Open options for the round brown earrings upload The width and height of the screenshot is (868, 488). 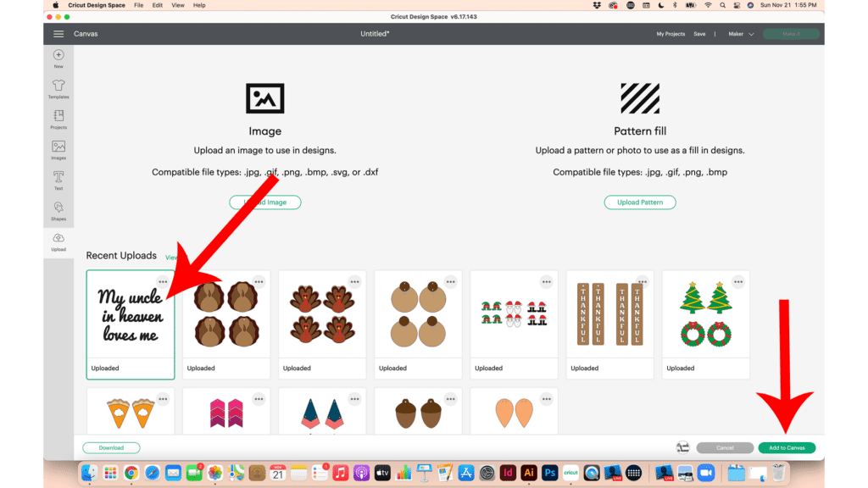(x=451, y=281)
